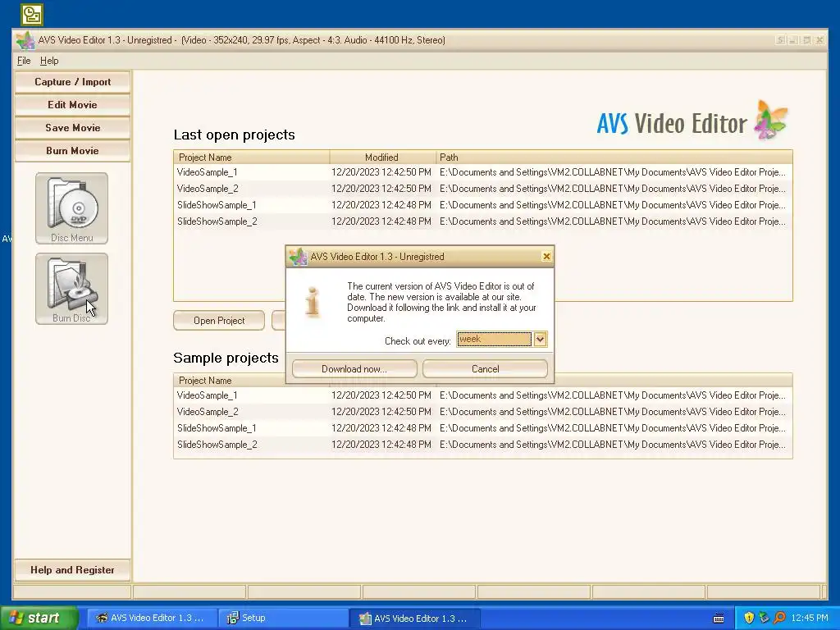This screenshot has height=630, width=840.
Task: Click the desktop icon above the window
Action: coord(32,15)
